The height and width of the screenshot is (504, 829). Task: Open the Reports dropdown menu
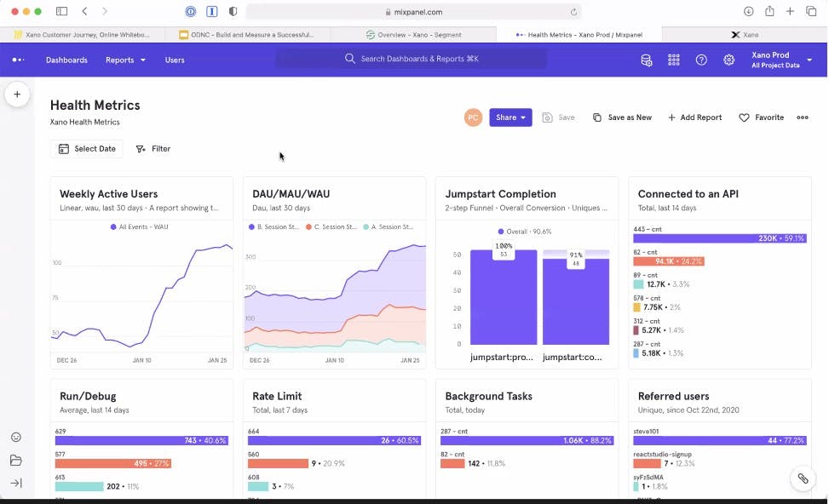coord(125,60)
